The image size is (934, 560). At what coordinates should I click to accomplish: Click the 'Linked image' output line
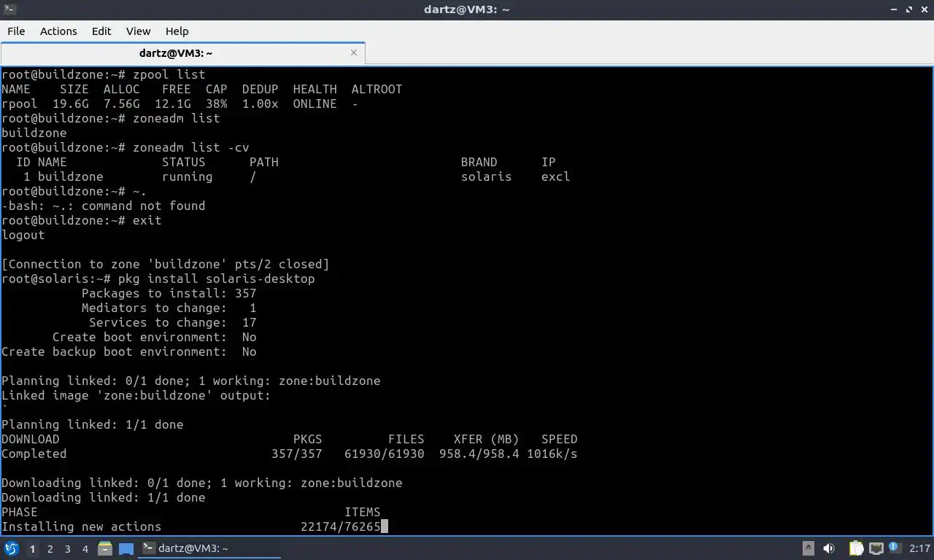point(136,395)
